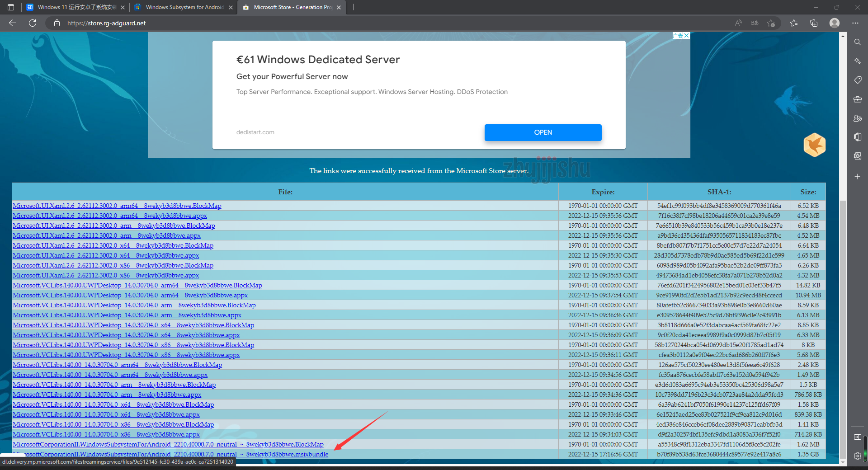
Task: Download WindowsSubsystemForAndroid msixbundle file
Action: [x=170, y=454]
